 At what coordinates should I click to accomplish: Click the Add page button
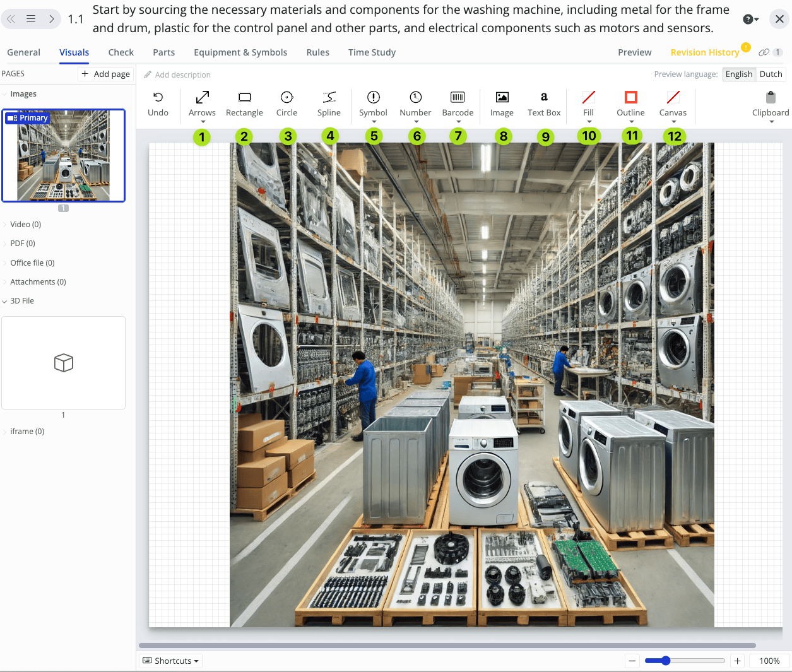coord(105,74)
